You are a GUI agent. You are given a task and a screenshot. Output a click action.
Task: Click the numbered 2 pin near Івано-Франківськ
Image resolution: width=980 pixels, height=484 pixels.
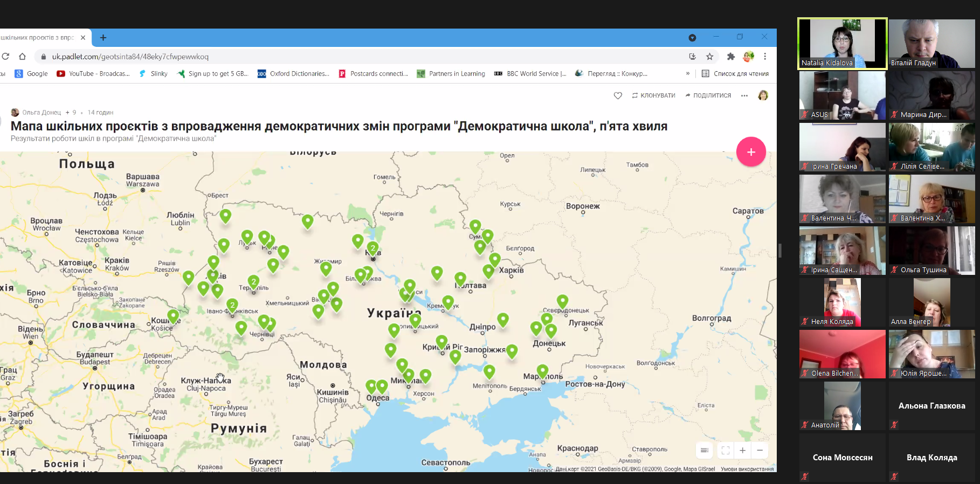pyautogui.click(x=232, y=306)
